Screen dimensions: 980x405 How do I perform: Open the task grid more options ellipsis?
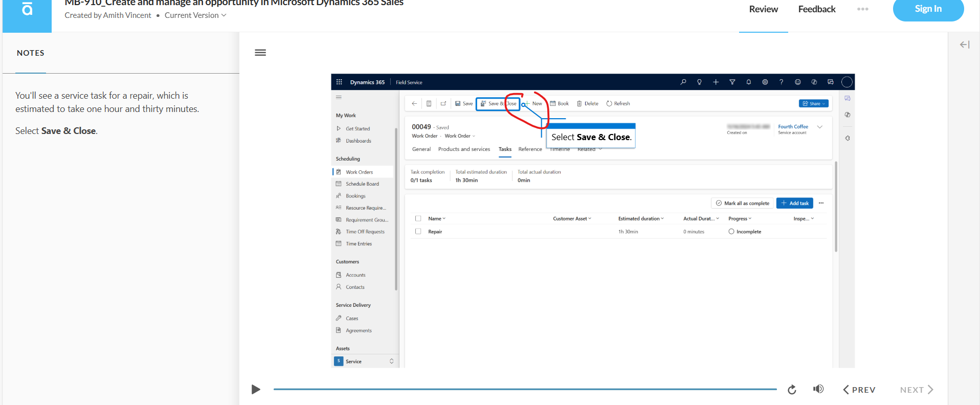coord(821,203)
